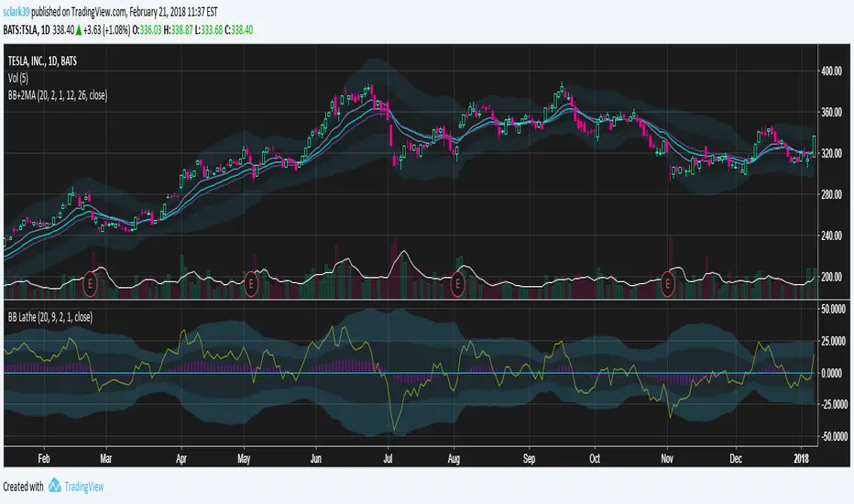Click the 240.00 price axis label
This screenshot has height=504, width=854.
point(832,236)
